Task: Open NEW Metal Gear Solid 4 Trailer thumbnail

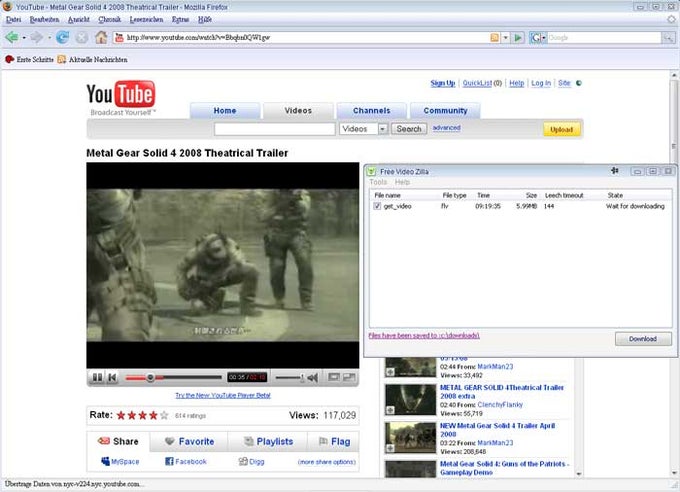Action: click(410, 437)
